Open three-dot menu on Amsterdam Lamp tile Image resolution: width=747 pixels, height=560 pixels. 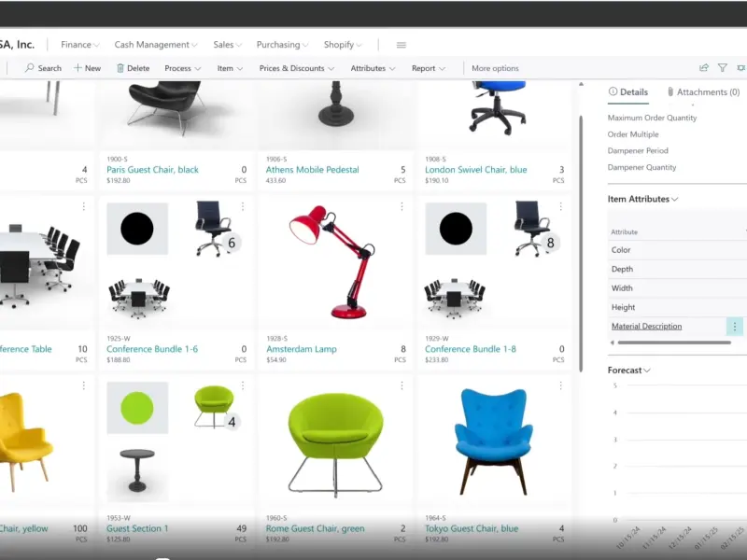click(x=402, y=206)
